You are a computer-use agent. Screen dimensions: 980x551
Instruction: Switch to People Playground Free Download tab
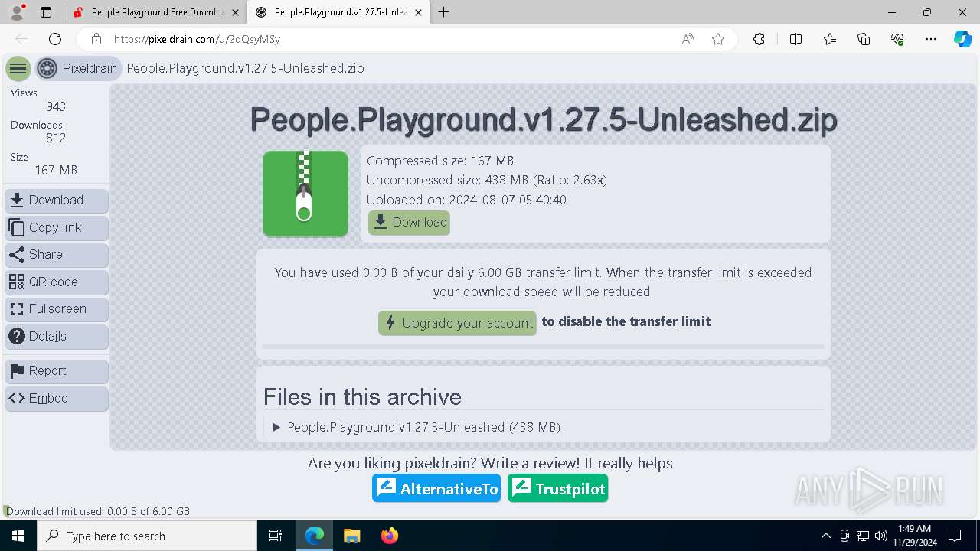[149, 12]
